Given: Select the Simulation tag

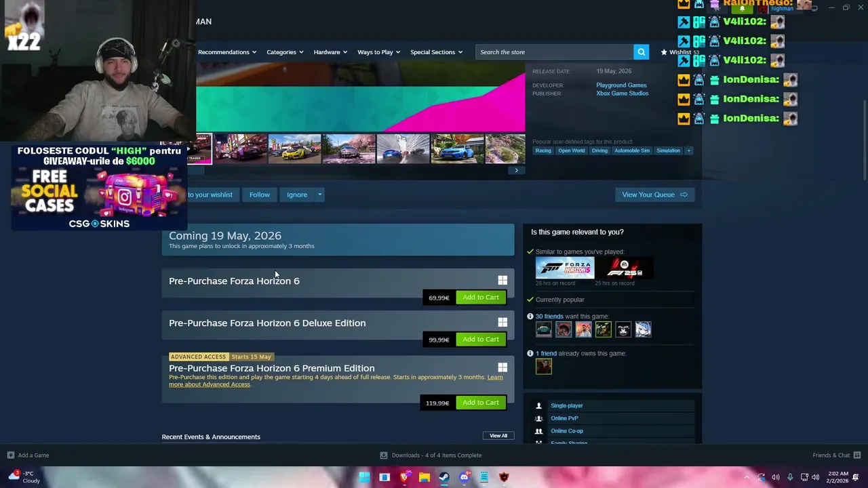Looking at the screenshot, I should tap(668, 150).
